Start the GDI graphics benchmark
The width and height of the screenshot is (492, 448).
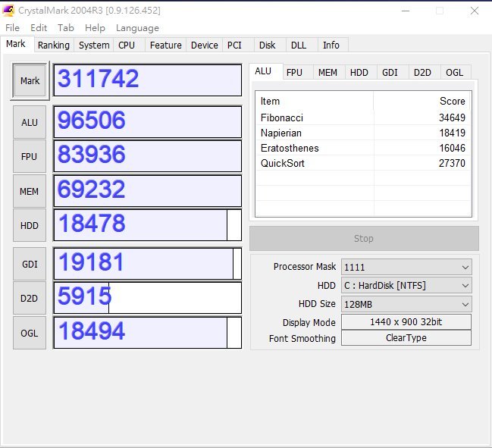click(30, 263)
